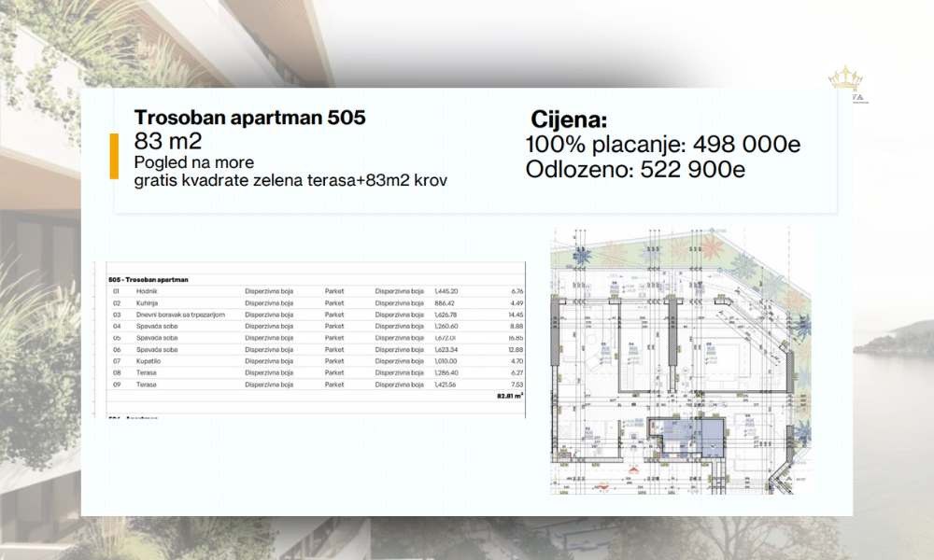This screenshot has height=560, width=934.
Task: Click the room label 06 on the floor plan
Action: tap(708, 345)
